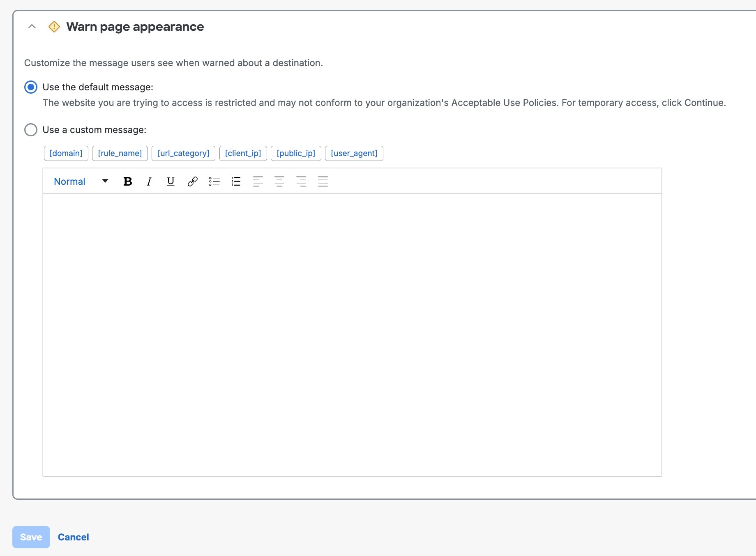Save the warn page settings
This screenshot has width=756, height=556.
click(31, 537)
